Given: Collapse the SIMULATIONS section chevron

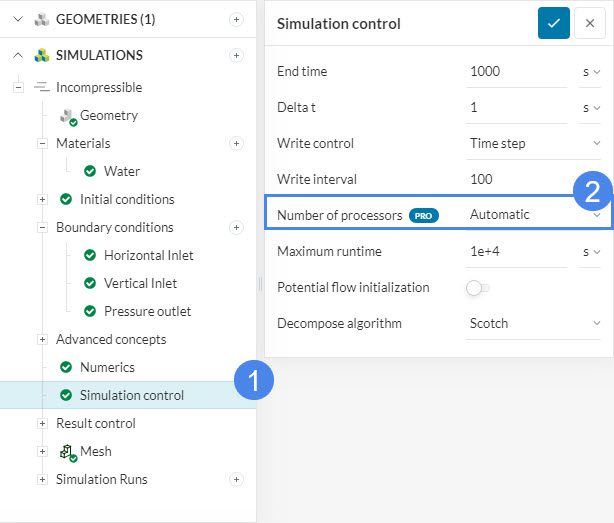Looking at the screenshot, I should [x=18, y=55].
